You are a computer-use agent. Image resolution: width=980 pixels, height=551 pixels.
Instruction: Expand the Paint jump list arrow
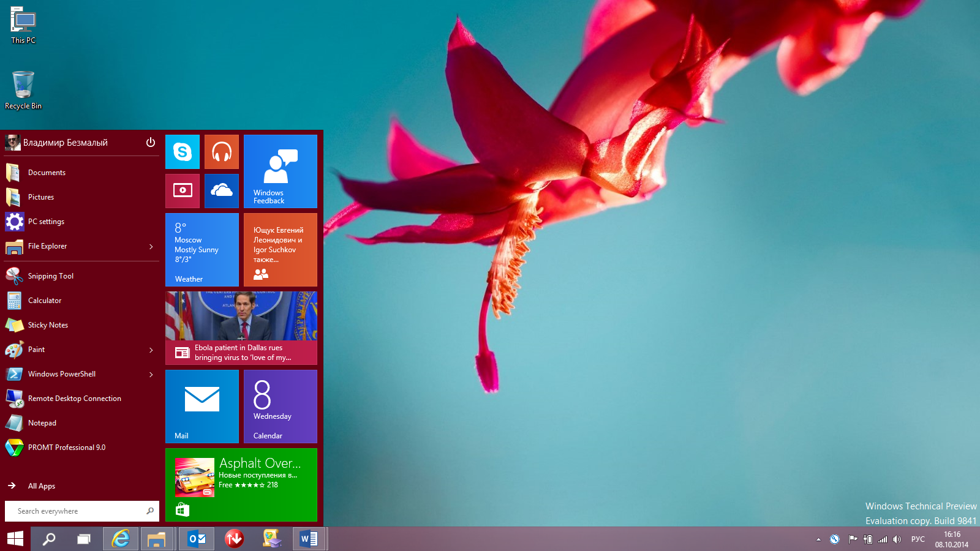click(151, 350)
